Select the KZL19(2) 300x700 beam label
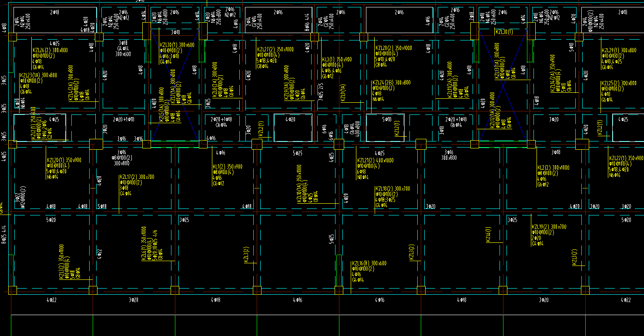 pos(549,227)
